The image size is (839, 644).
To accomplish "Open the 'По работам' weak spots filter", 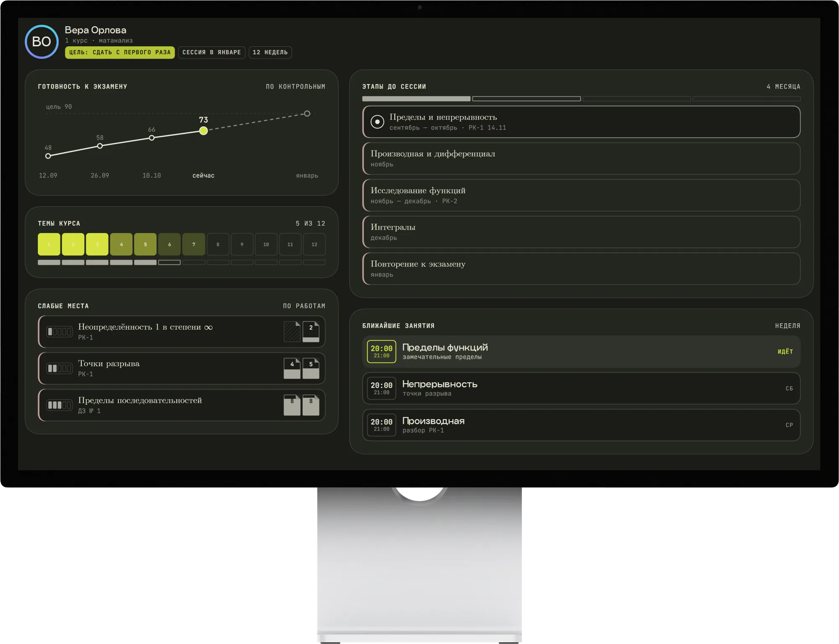I will click(x=304, y=306).
